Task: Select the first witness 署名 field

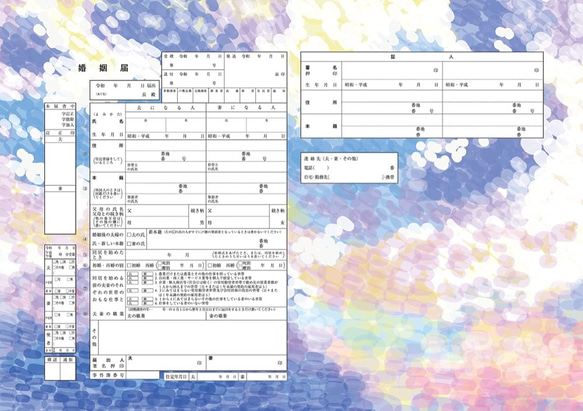Action: tap(392, 70)
